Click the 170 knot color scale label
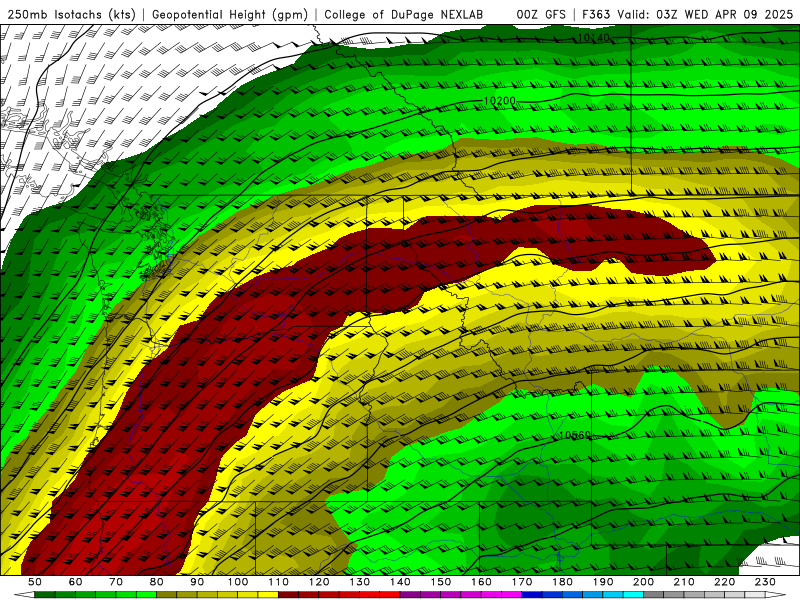The width and height of the screenshot is (800, 600). pyautogui.click(x=522, y=582)
